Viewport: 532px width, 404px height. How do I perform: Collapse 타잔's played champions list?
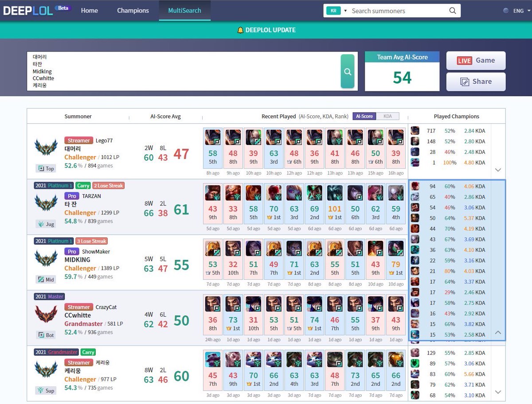[498, 332]
